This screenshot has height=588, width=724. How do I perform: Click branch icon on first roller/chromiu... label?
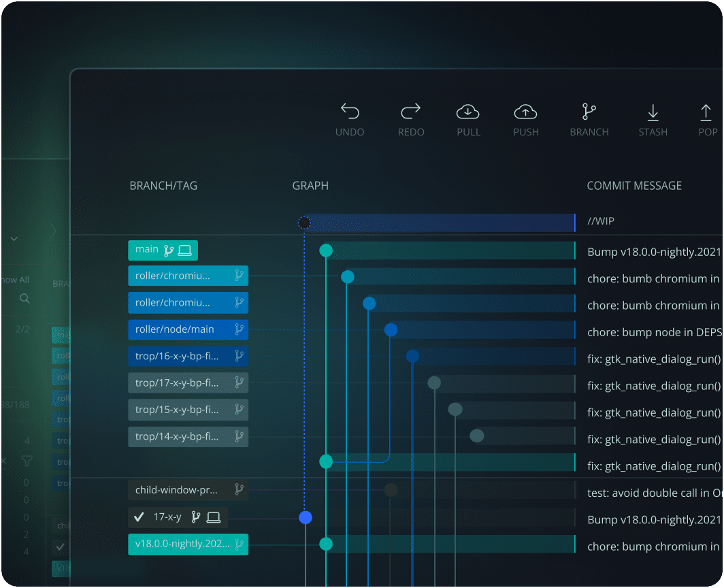(239, 276)
